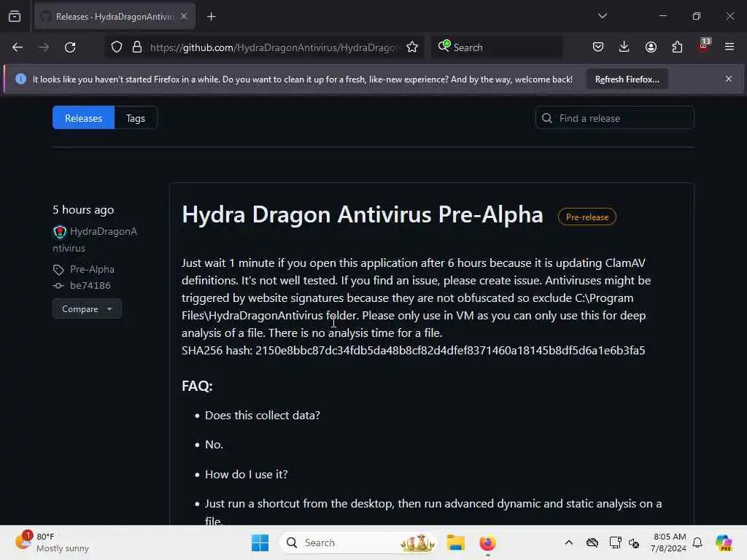This screenshot has height=560, width=747.
Task: Click the GitHub URL in the address bar
Action: (x=274, y=47)
